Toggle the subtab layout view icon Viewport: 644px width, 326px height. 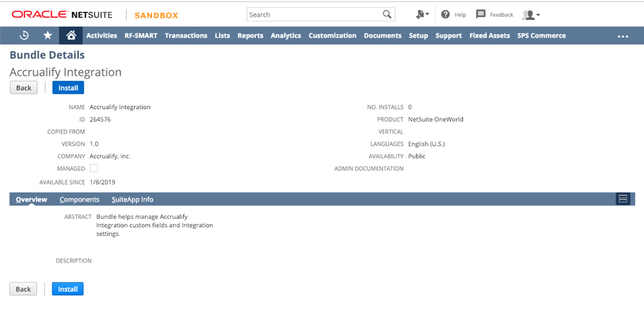pyautogui.click(x=623, y=199)
